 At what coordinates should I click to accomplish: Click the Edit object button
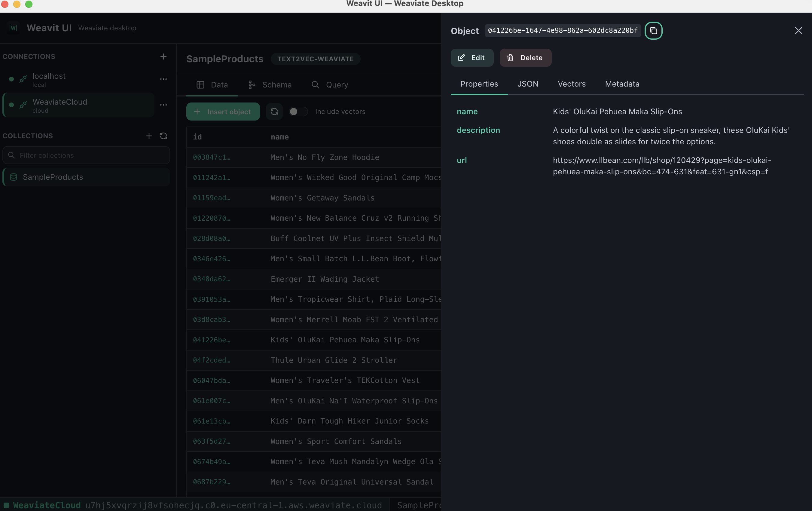472,58
